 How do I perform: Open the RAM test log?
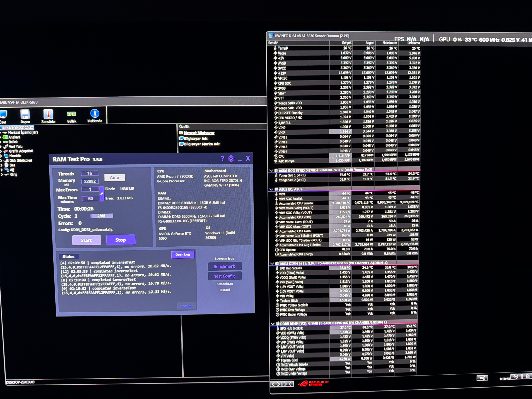click(x=183, y=255)
